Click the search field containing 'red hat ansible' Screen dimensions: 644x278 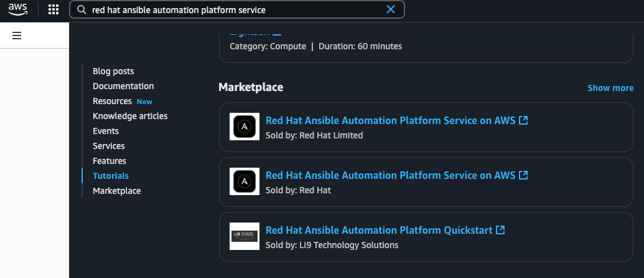click(x=237, y=9)
